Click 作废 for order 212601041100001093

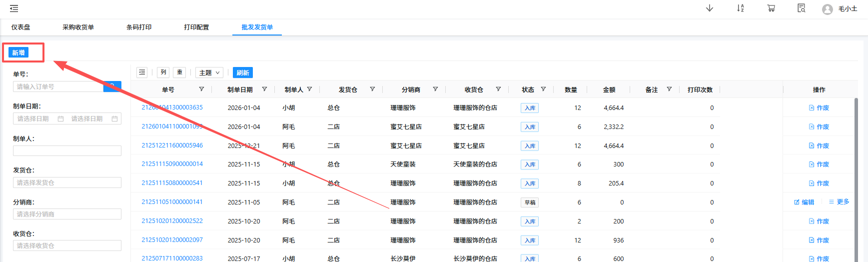(819, 126)
